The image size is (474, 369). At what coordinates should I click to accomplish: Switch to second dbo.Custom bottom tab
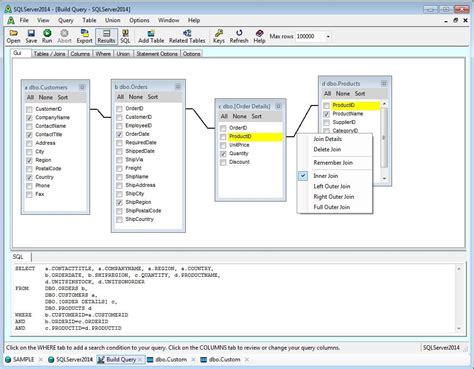[221, 359]
